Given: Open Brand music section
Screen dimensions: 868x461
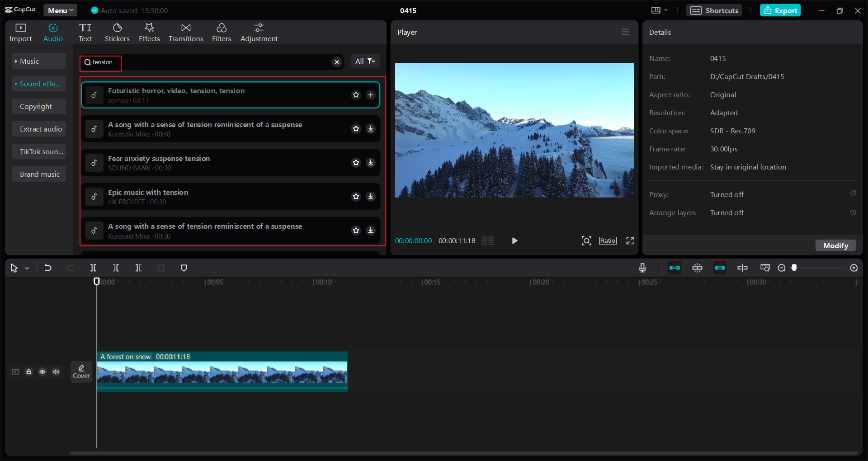Looking at the screenshot, I should (x=39, y=174).
